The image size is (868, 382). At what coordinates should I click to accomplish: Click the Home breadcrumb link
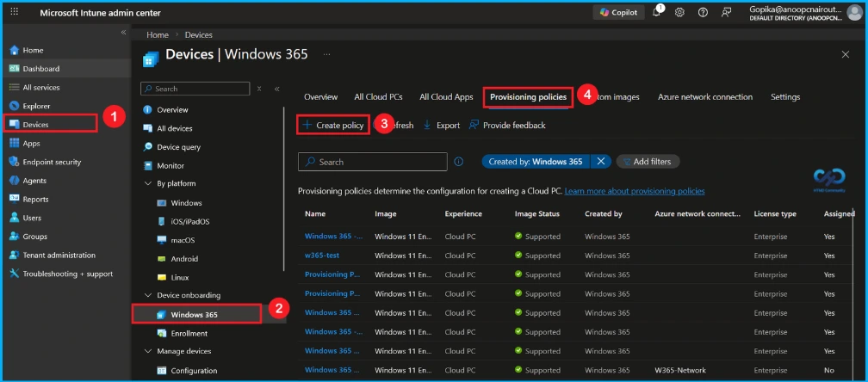click(x=158, y=34)
